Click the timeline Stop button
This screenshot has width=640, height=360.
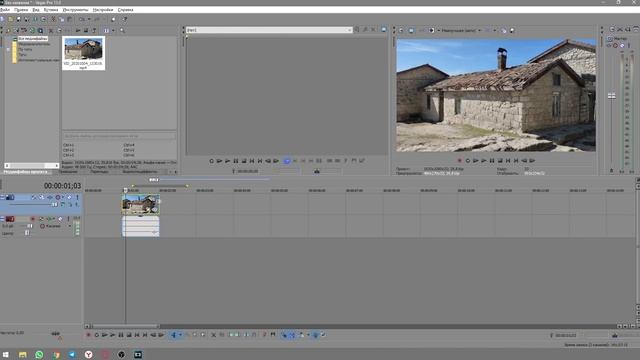tap(129, 335)
